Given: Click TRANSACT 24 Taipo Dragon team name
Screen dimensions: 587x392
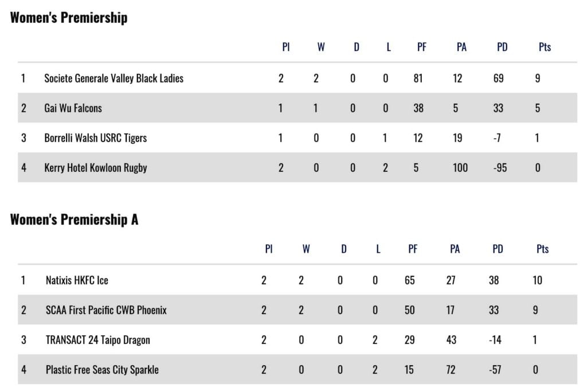Looking at the screenshot, I should click(x=97, y=340).
